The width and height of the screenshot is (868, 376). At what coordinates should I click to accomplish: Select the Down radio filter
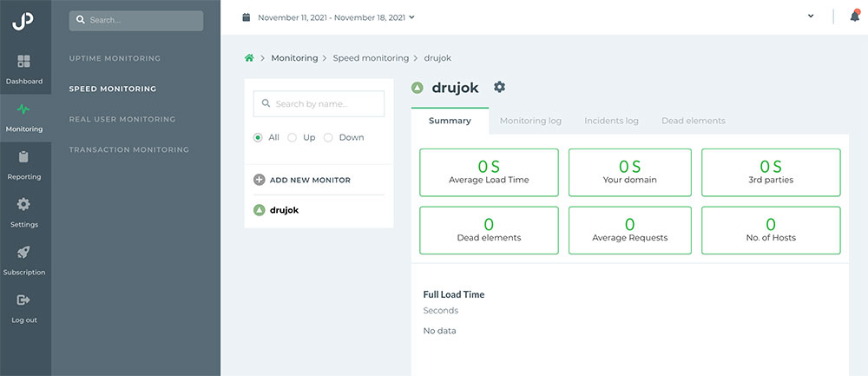(328, 137)
